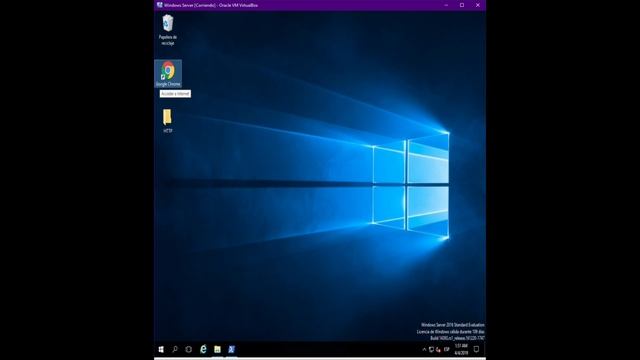Open the blue app pinned beside File Explorer

click(231, 349)
